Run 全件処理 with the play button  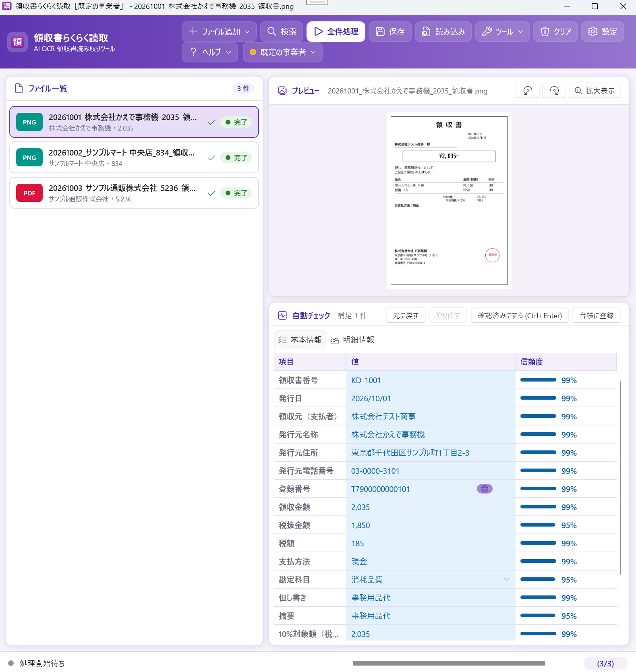[336, 31]
